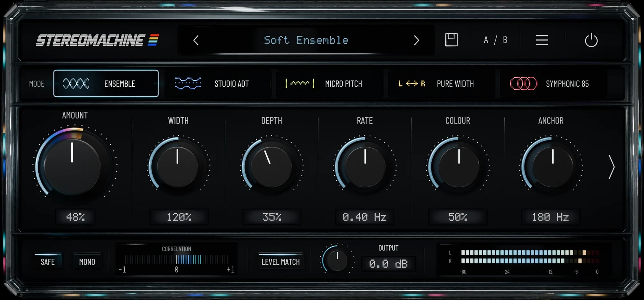This screenshot has height=300, width=644.
Task: Click the correlation meter
Action: (176, 259)
